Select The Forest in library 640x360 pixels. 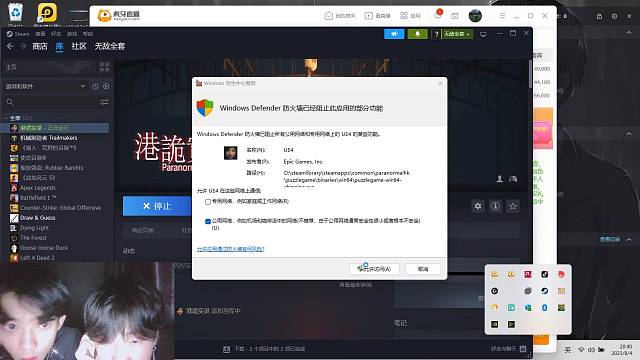point(55,238)
